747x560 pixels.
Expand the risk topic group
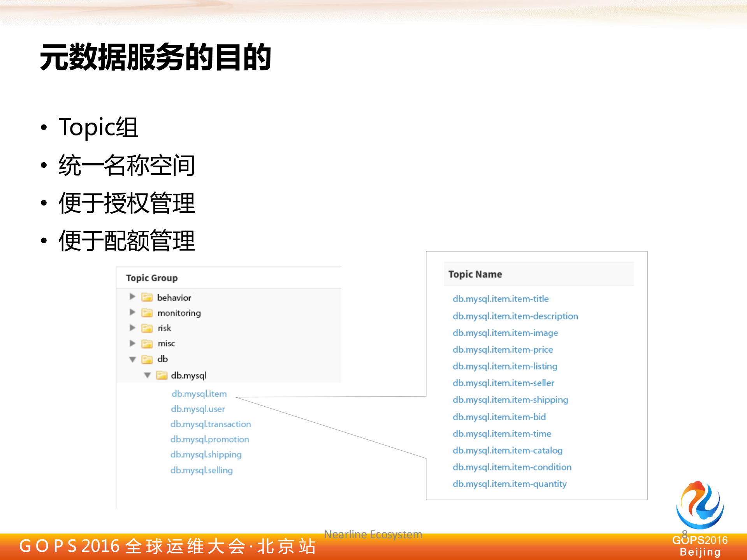point(132,328)
